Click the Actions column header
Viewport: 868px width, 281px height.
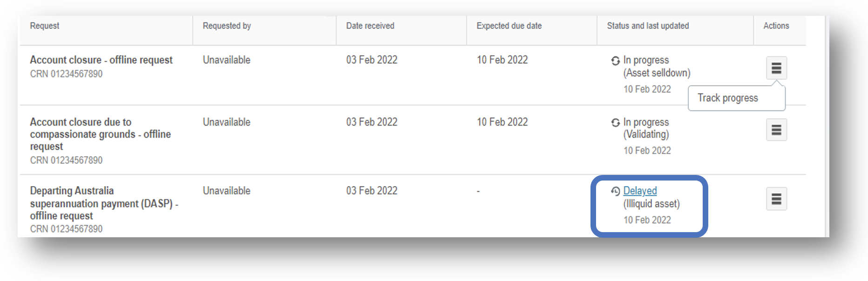coord(776,26)
